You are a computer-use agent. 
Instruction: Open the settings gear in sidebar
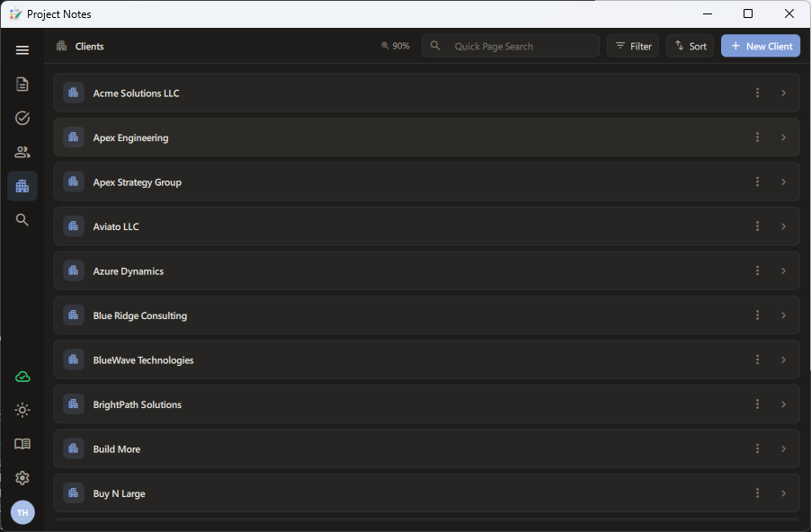[x=22, y=478]
